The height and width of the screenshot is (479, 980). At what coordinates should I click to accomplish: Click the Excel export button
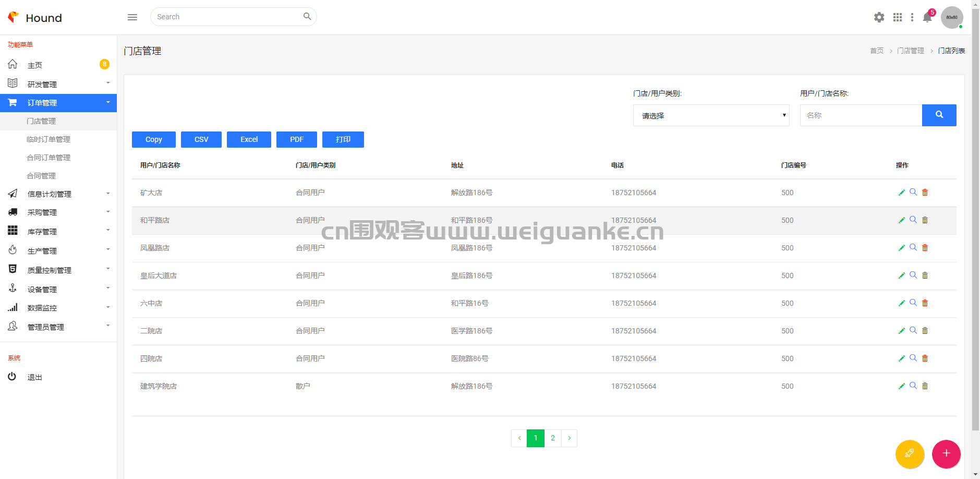coord(249,139)
